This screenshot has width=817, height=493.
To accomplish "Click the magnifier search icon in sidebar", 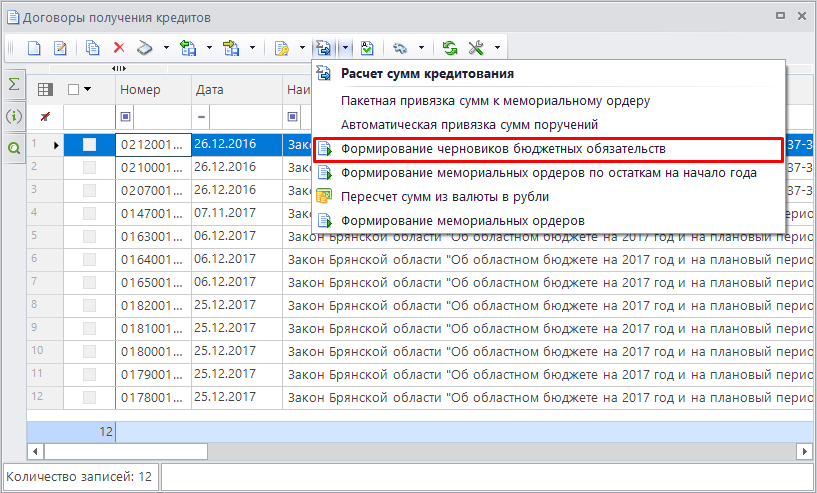I will pyautogui.click(x=14, y=148).
